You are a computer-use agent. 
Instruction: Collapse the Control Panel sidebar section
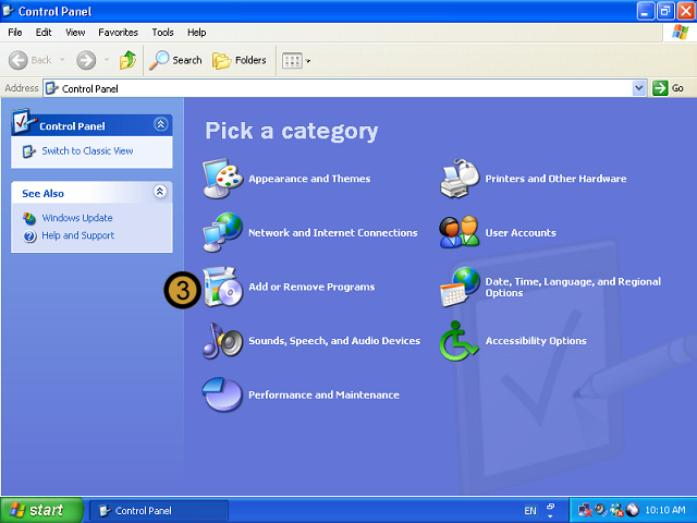160,124
